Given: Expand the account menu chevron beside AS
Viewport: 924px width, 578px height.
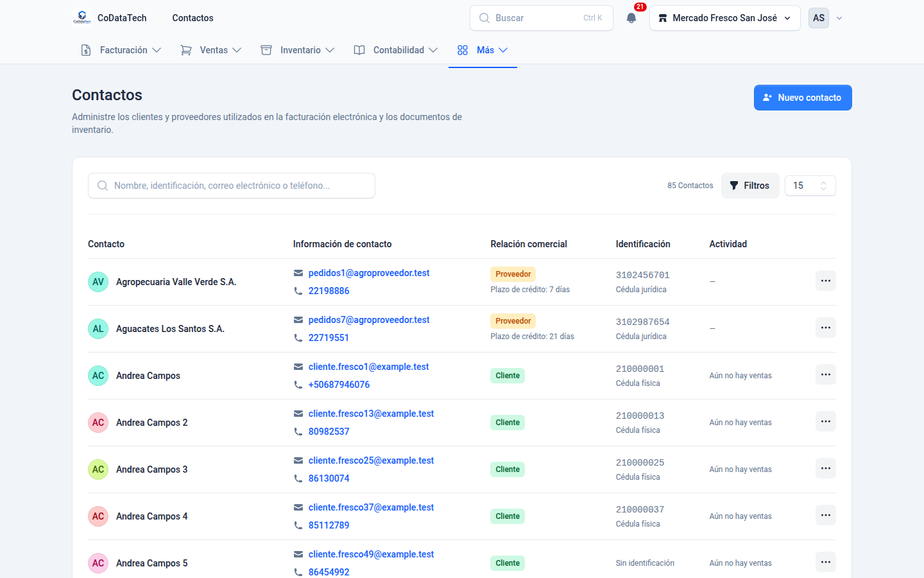Looking at the screenshot, I should click(x=839, y=18).
